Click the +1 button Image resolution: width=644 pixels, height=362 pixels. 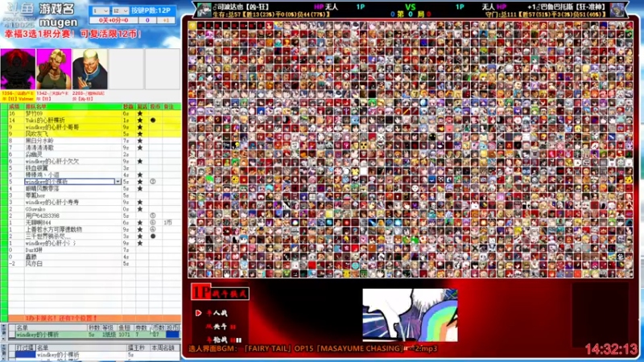(x=166, y=19)
